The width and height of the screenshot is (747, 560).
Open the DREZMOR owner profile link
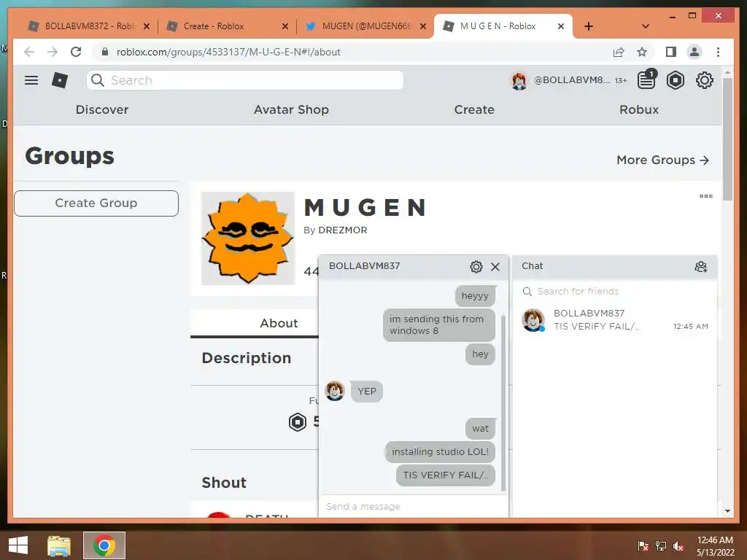coord(343,230)
